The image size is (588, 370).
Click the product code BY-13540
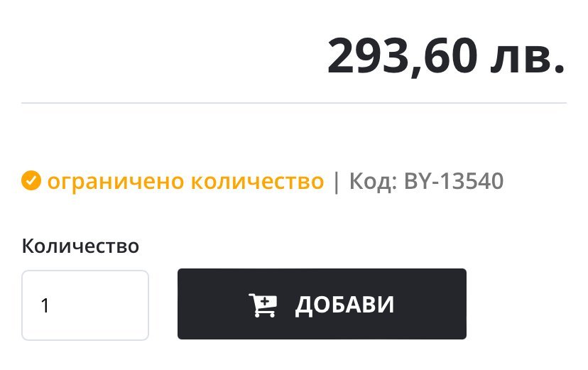coord(454,182)
